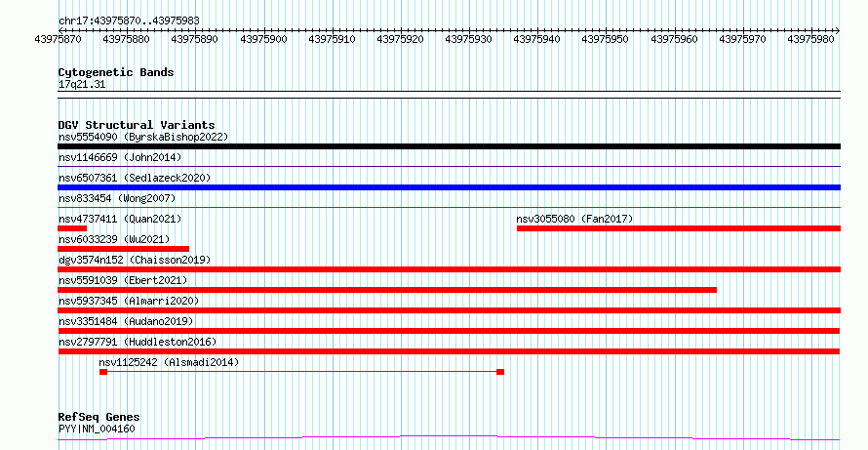Click ruler position 43975910
The width and height of the screenshot is (868, 450).
[x=333, y=39]
